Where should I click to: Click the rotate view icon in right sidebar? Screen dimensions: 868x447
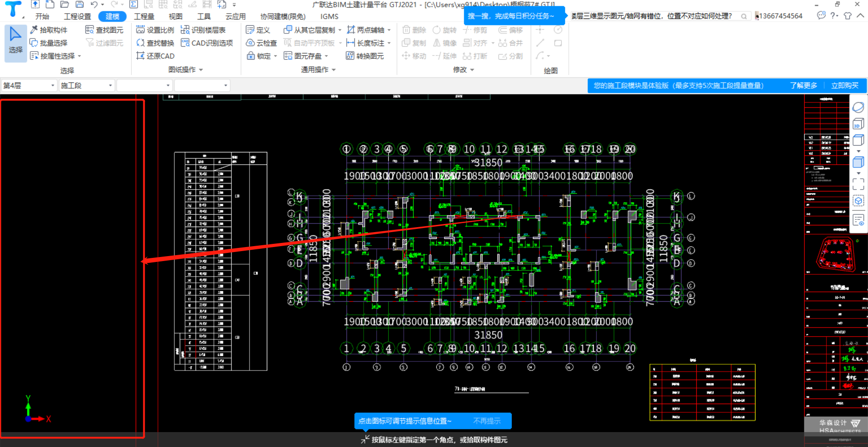(858, 107)
